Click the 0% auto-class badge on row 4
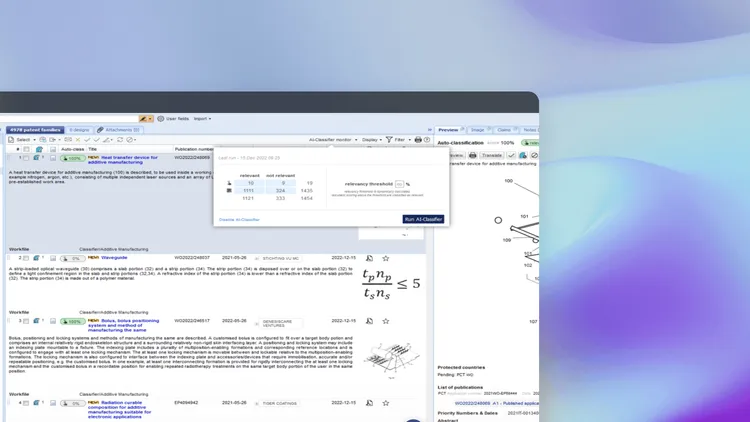This screenshot has width=750, height=422. click(73, 403)
